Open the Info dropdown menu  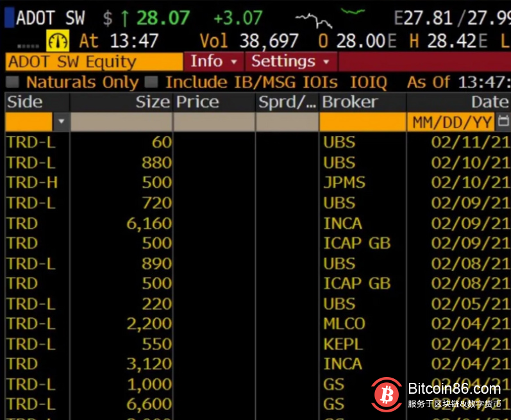point(214,62)
